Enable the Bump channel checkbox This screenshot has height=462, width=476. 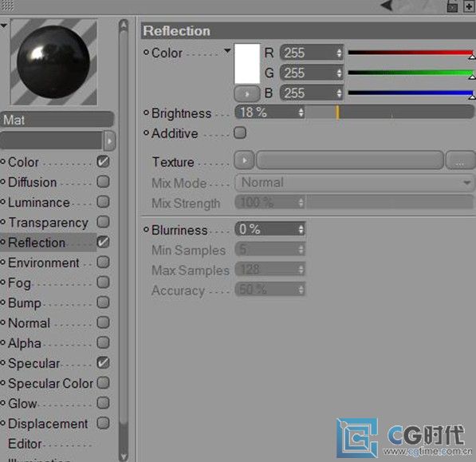103,302
